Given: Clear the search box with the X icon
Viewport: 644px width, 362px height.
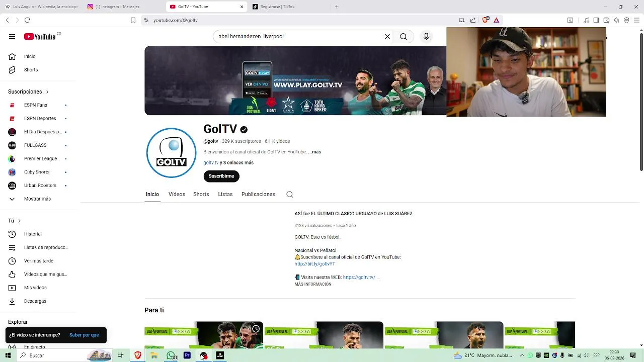Looking at the screenshot, I should [x=387, y=37].
